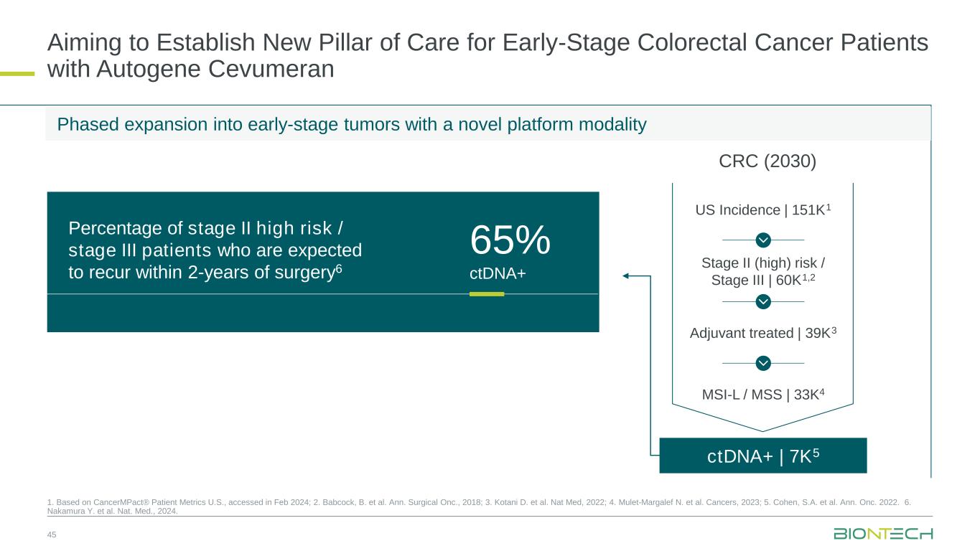Click the chevron below Adjuvant treated
The height and width of the screenshot is (551, 980).
tap(763, 364)
